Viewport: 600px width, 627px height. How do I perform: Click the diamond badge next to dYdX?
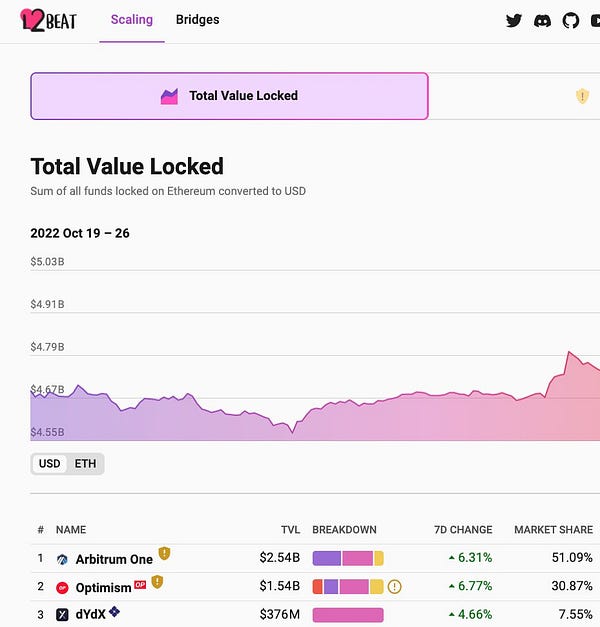tap(114, 611)
